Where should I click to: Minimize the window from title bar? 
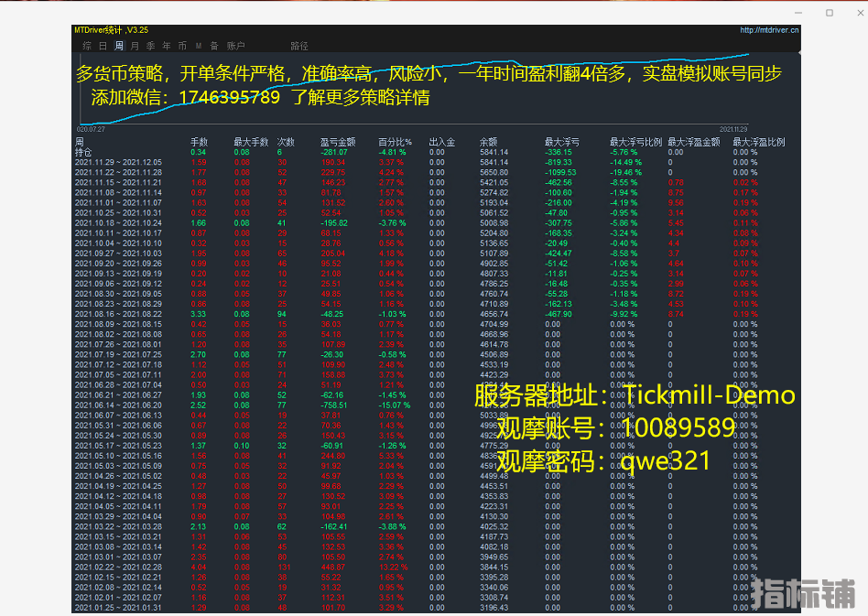click(x=800, y=13)
